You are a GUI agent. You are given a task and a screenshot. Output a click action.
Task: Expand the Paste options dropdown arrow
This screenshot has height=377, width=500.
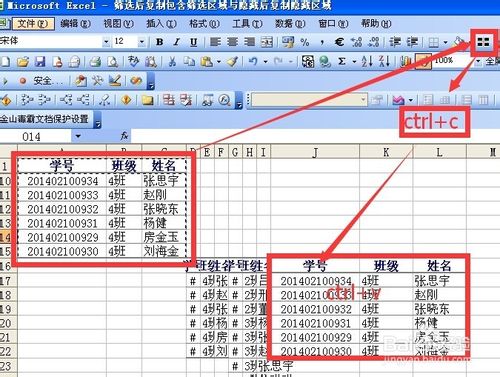[x=219, y=62]
